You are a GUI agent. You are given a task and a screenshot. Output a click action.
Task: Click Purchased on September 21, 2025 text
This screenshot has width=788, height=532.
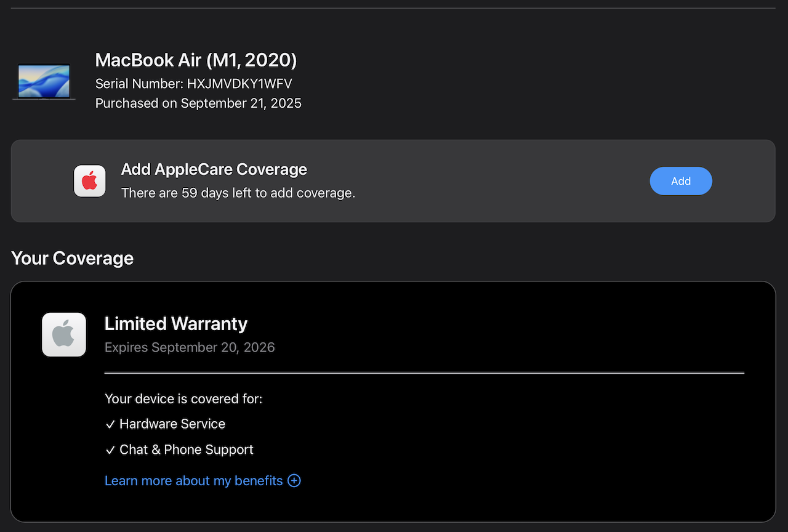point(198,103)
